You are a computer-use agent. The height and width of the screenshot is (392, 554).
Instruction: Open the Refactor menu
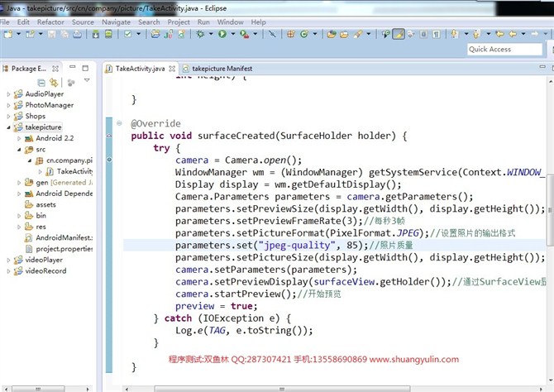(x=50, y=22)
